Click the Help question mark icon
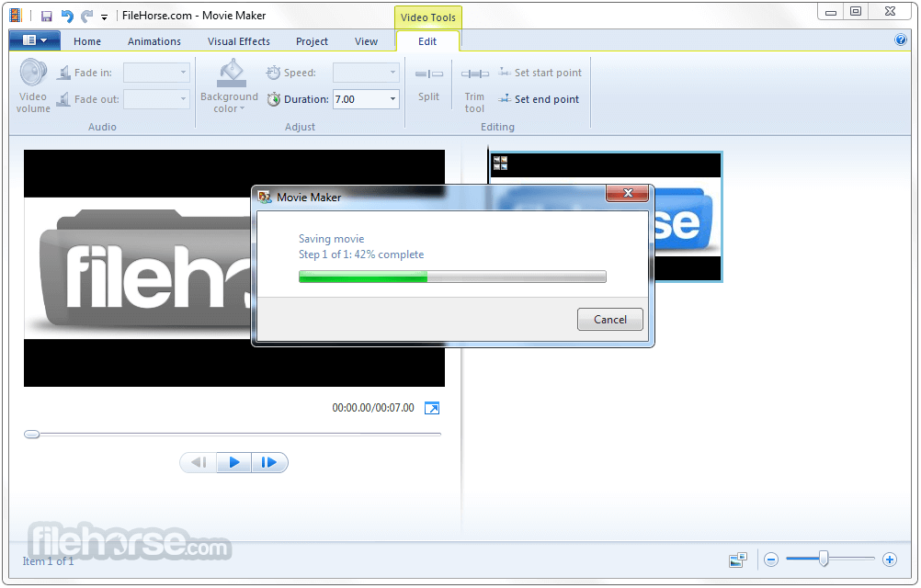 (901, 40)
